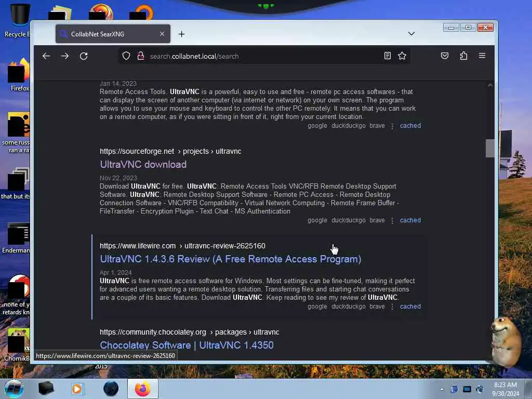Bookmark this page with the star icon
532x399 pixels.
coord(402,56)
